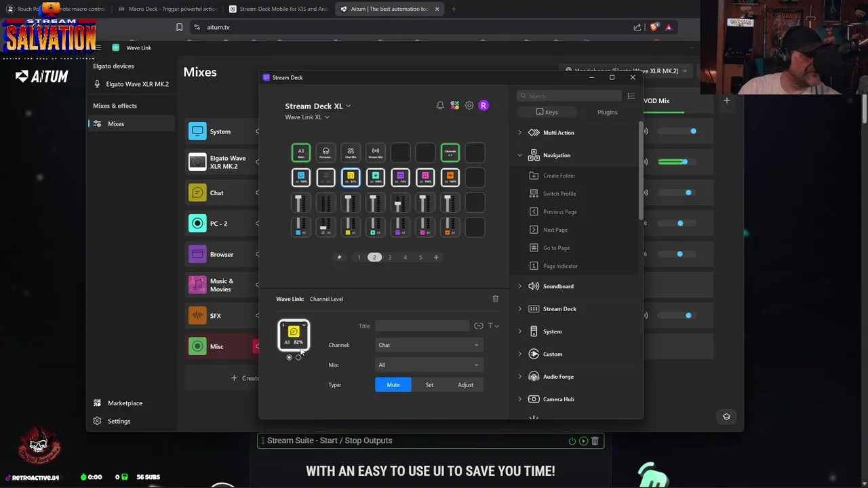Image resolution: width=868 pixels, height=488 pixels.
Task: Switch to the Plugins tab
Action: (x=607, y=112)
